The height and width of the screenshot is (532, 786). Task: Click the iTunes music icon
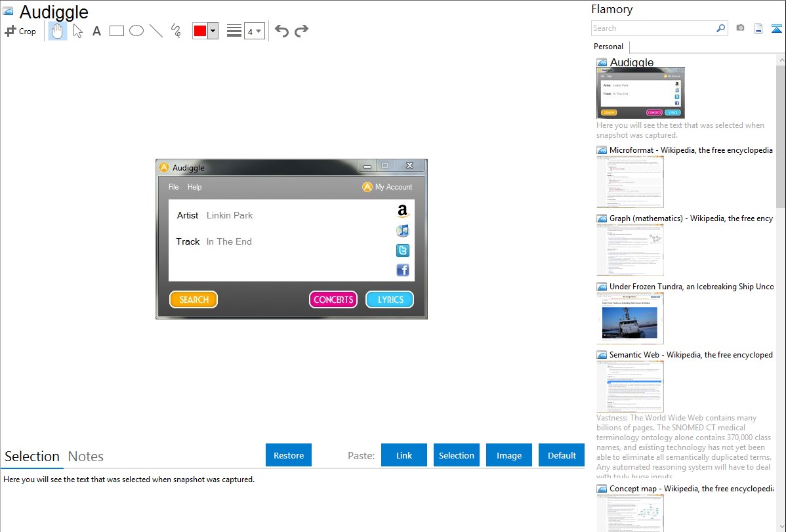click(x=403, y=231)
